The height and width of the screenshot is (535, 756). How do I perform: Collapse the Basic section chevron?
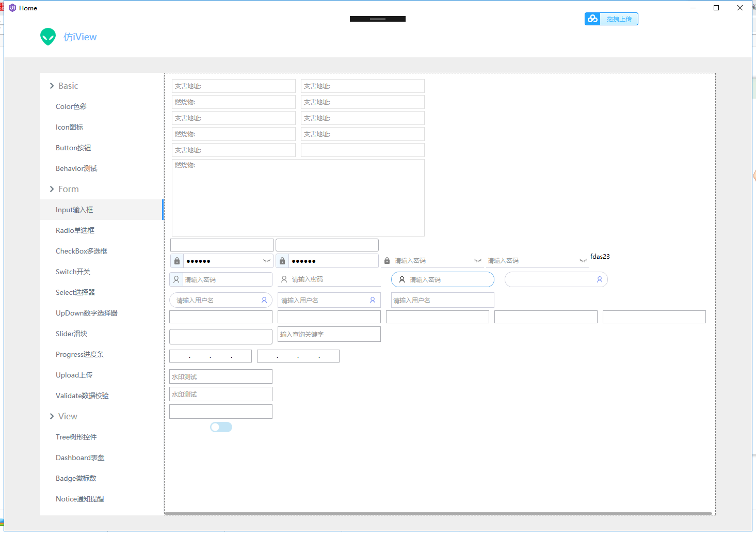[x=52, y=86]
